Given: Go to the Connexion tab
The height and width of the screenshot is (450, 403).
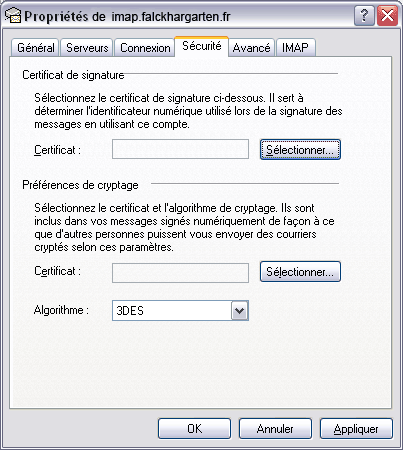Looking at the screenshot, I should [145, 48].
